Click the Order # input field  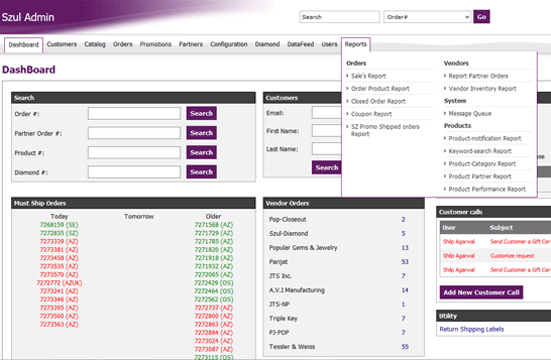pos(134,114)
